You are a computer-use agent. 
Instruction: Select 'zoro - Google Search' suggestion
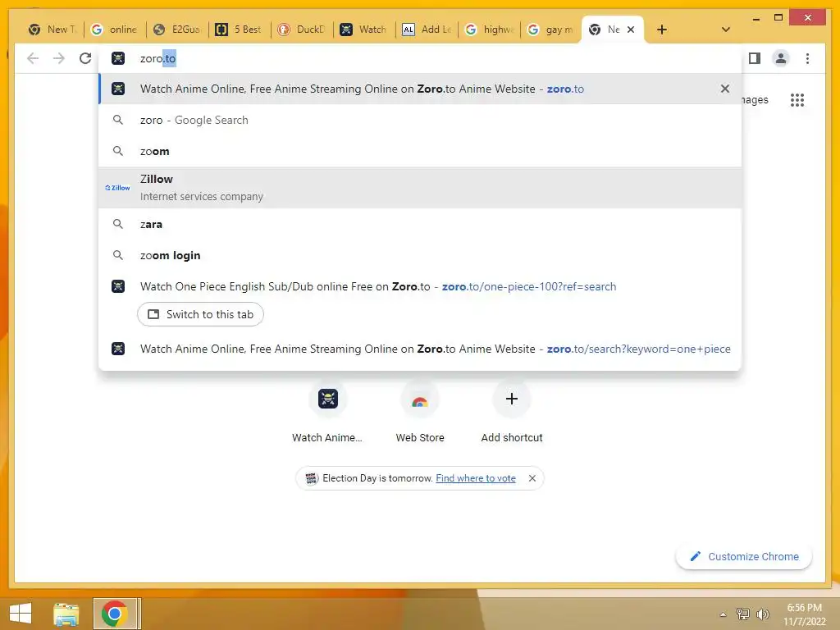[420, 120]
